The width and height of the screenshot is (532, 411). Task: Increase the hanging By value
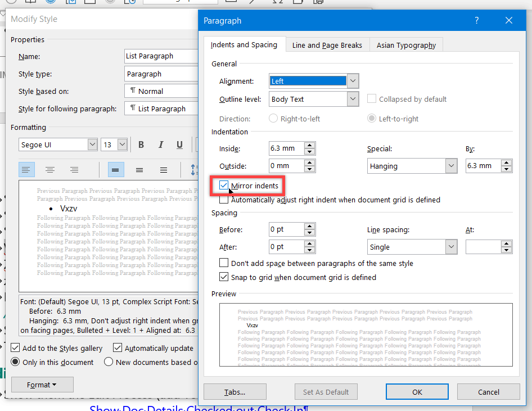pos(506,162)
